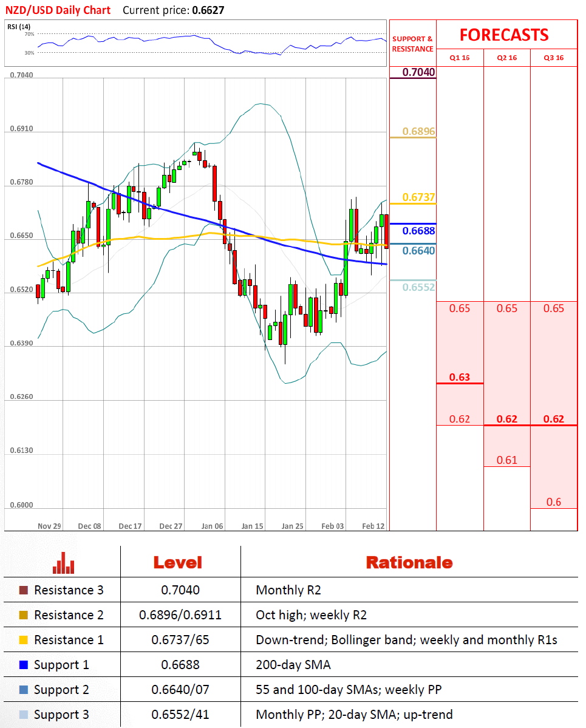Click the Dec 27 date axis label
586x728 pixels.
coord(171,526)
